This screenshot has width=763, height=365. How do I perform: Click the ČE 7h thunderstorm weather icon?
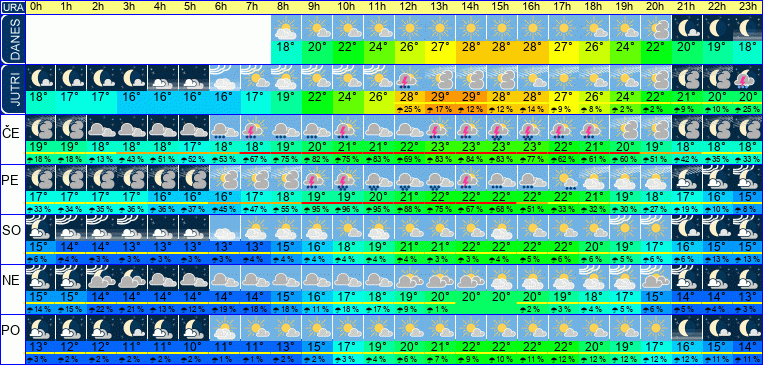tap(255, 128)
